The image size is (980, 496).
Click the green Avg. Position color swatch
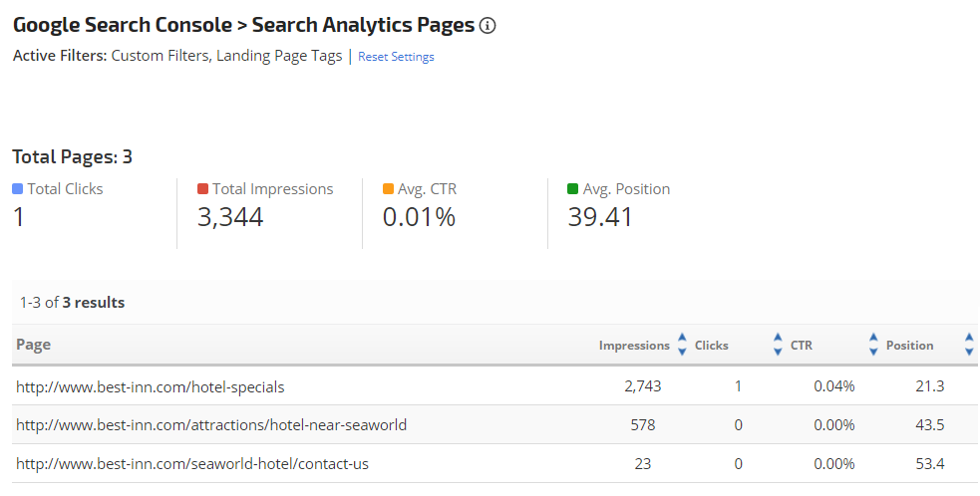572,188
